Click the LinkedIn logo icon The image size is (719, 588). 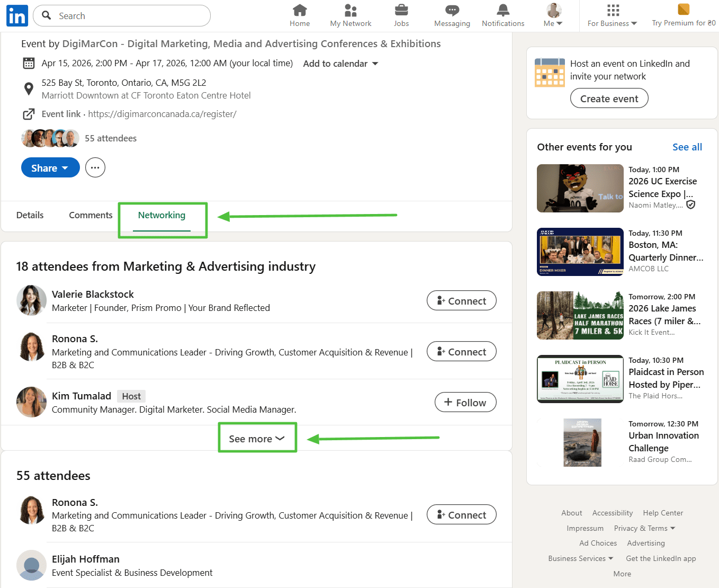17,16
